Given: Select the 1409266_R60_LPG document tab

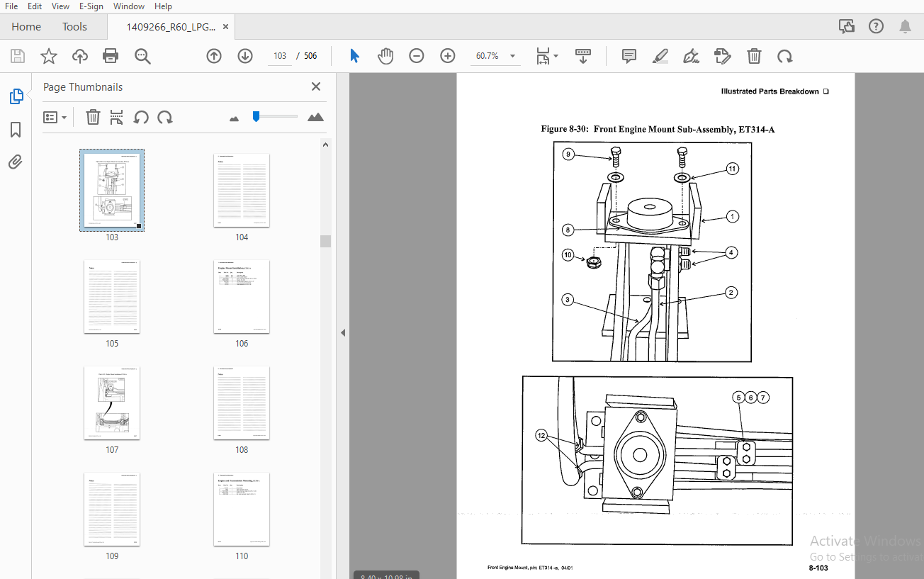Looking at the screenshot, I should pyautogui.click(x=171, y=27).
